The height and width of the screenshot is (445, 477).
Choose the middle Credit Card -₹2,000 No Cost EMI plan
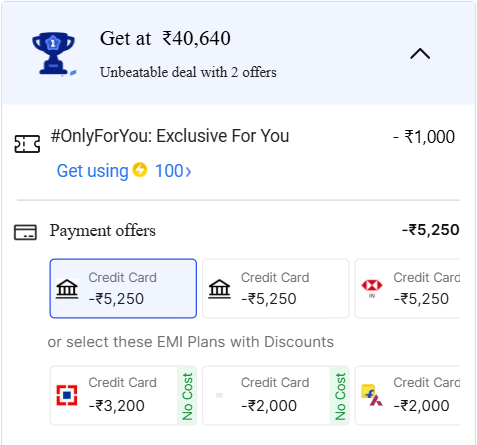point(276,395)
